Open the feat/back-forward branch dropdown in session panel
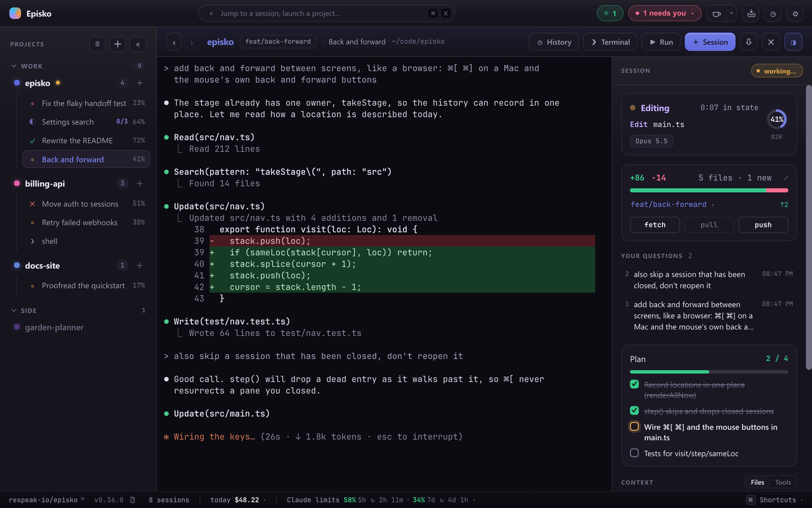This screenshot has width=812, height=508. coord(672,205)
